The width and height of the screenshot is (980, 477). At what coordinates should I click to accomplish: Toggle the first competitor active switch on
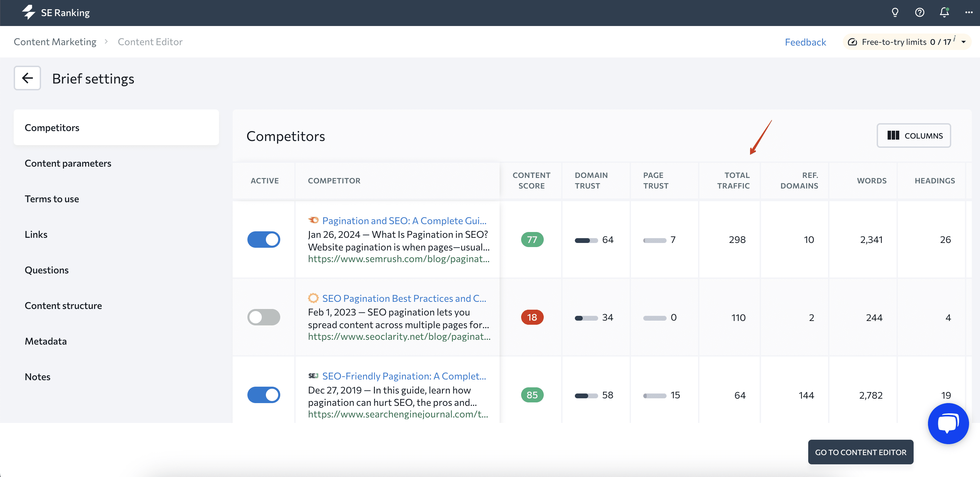[x=265, y=239]
